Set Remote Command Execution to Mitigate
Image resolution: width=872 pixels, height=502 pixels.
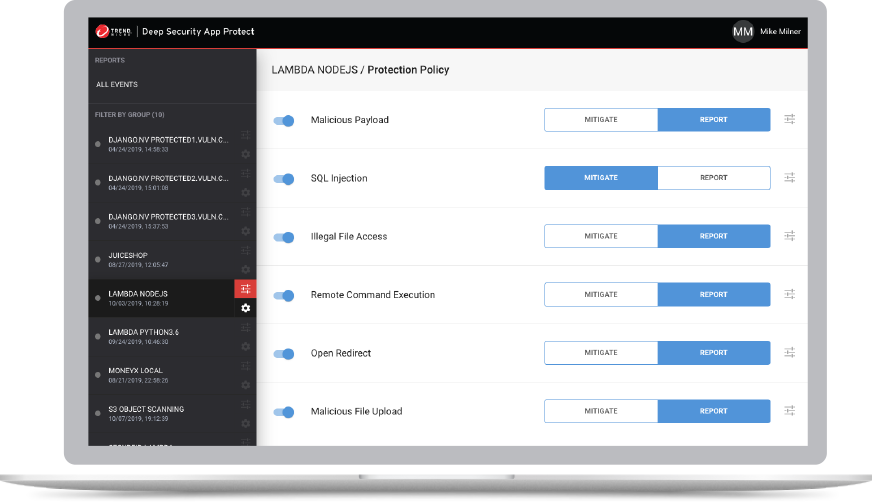601,295
